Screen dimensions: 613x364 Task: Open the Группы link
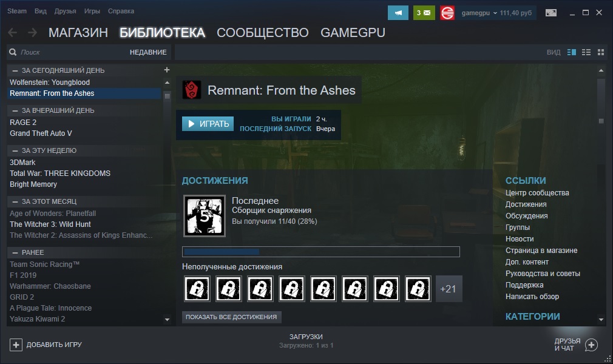[518, 227]
